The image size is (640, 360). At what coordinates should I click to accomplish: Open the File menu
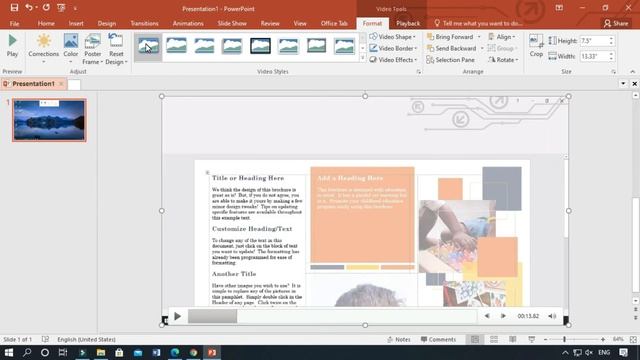click(14, 23)
